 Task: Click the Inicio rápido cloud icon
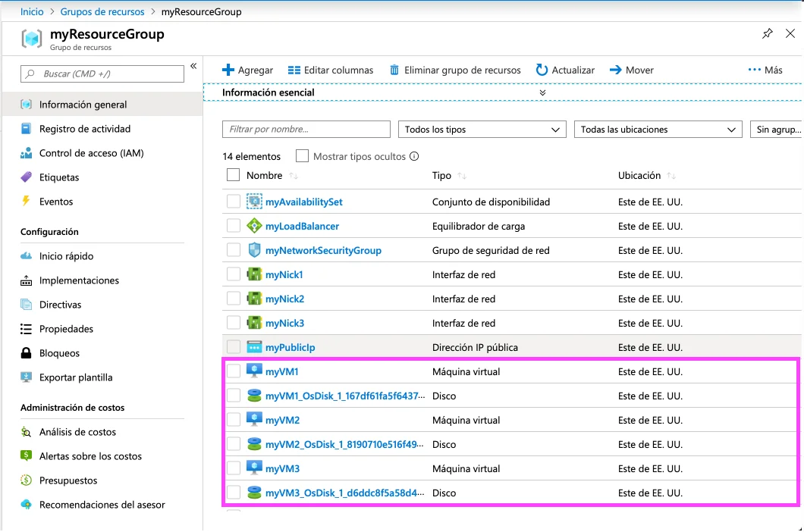(x=26, y=255)
